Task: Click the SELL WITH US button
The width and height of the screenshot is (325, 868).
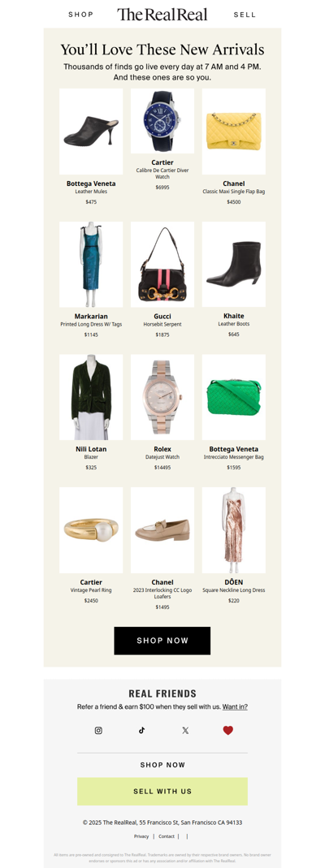Action: 162,791
